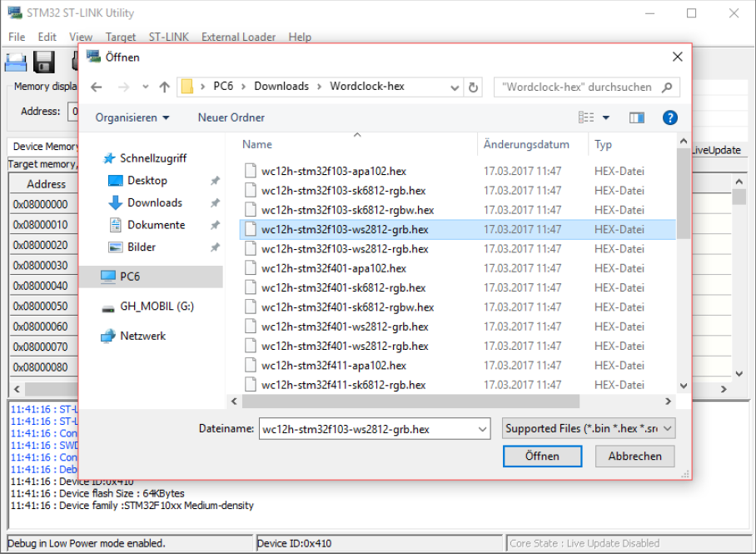Open Bilder in sidebar

132,247
